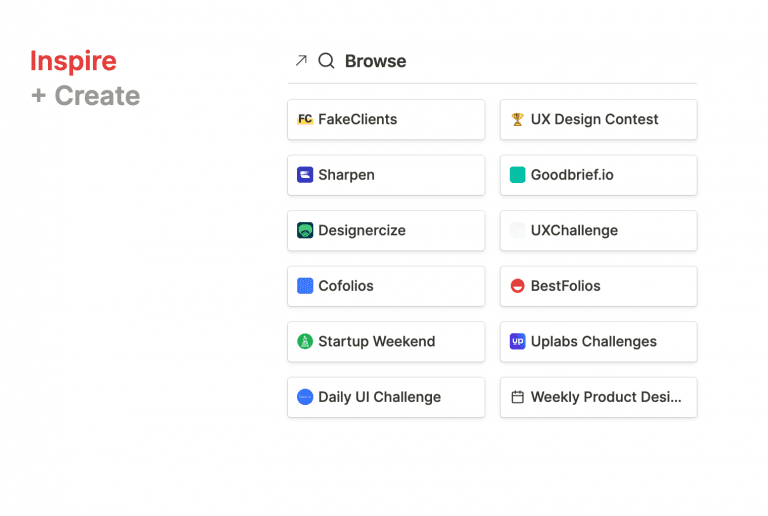The width and height of the screenshot is (768, 516).
Task: Open the UXChallenge link card
Action: tap(599, 231)
